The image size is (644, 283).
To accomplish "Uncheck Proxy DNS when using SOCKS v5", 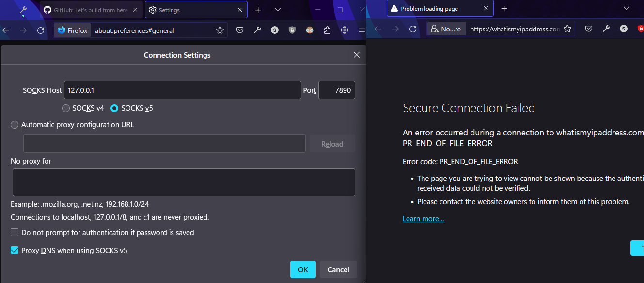I will (14, 250).
